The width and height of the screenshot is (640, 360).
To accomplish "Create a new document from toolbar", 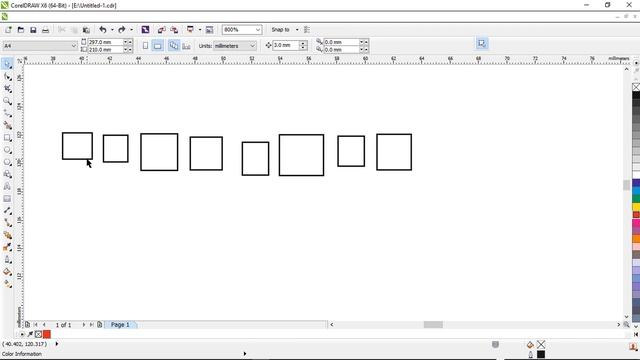I will [8, 30].
